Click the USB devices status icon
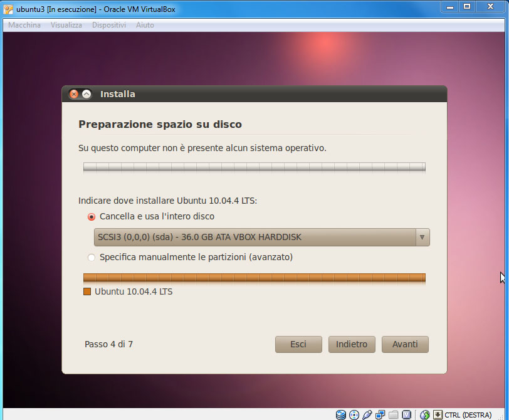This screenshot has height=420, width=509. [x=367, y=415]
